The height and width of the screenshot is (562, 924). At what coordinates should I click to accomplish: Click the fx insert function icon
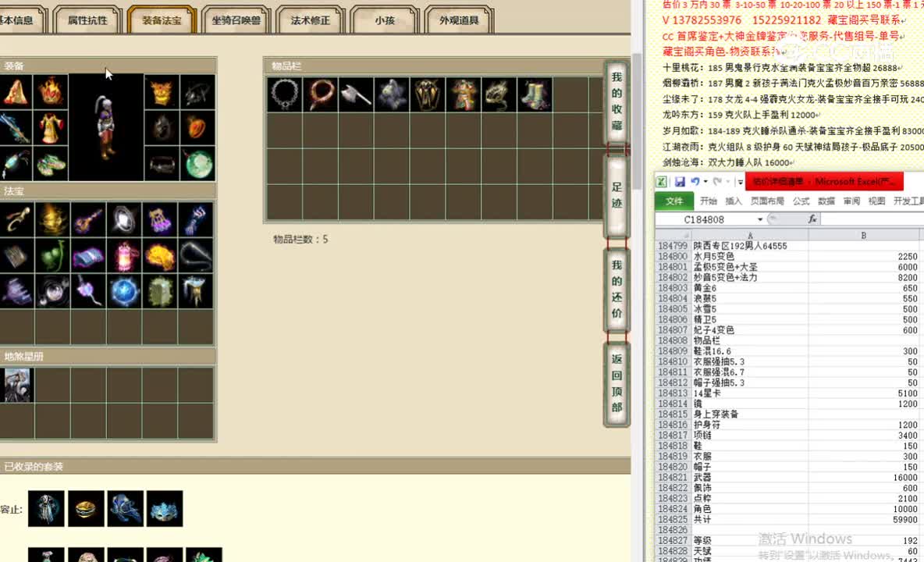[x=812, y=219]
